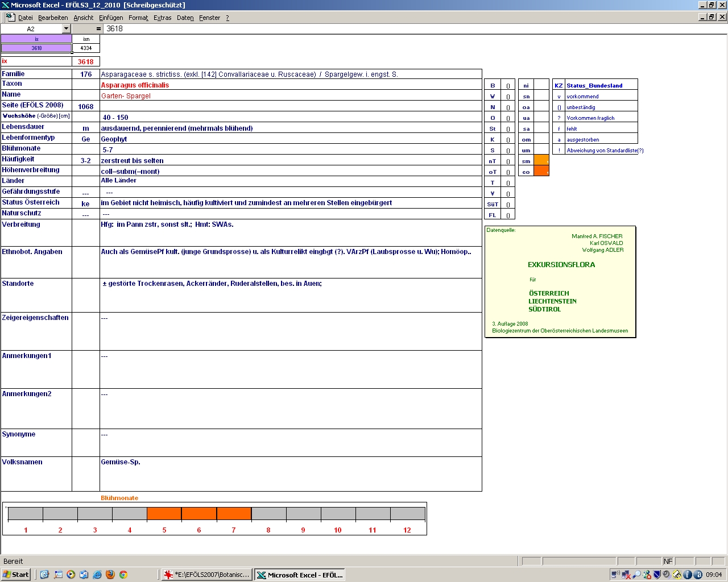Open the ? help menu

tap(227, 18)
